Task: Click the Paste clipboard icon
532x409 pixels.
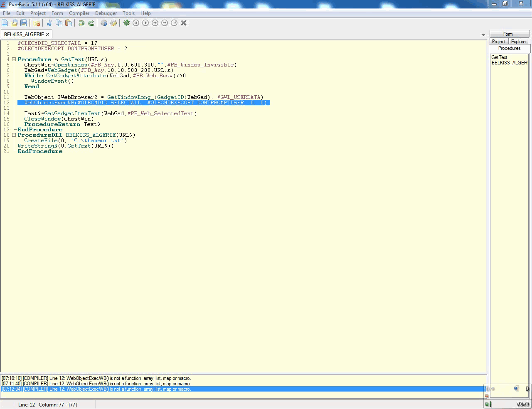Action: 69,23
